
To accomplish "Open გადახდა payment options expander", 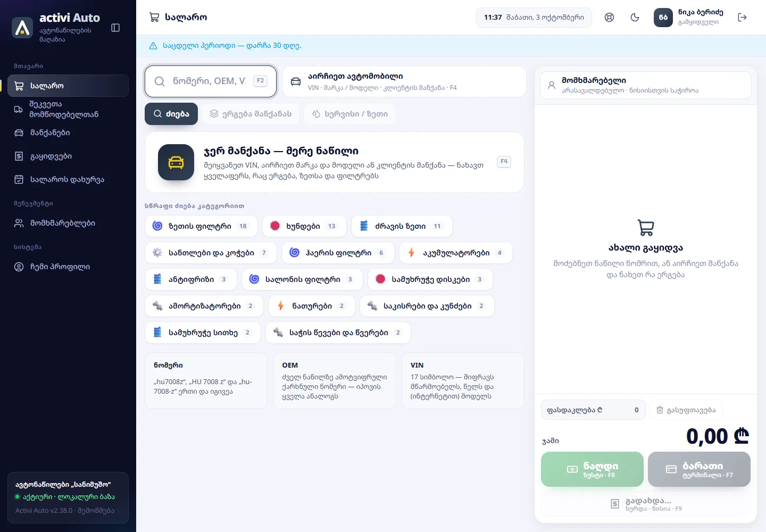I will click(x=646, y=504).
